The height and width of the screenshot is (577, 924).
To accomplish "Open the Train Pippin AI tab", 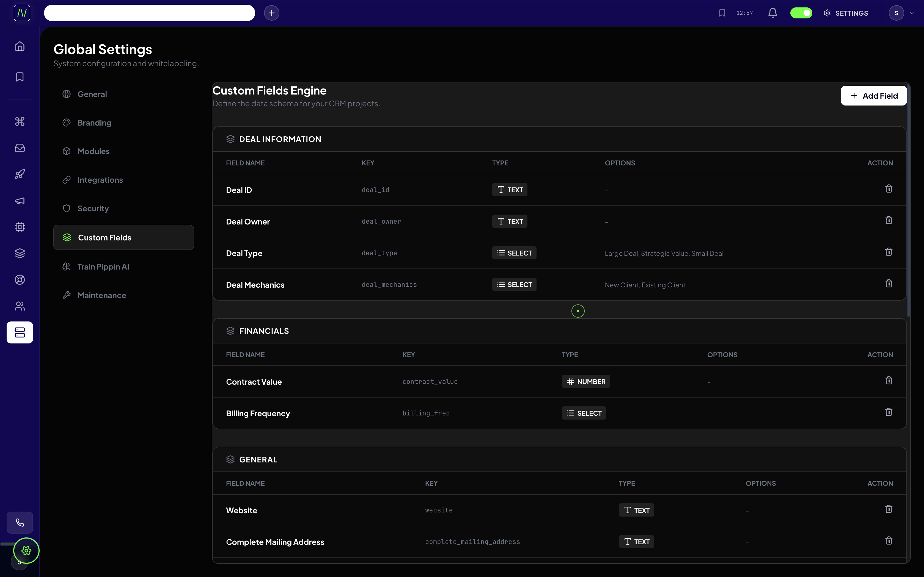I will click(x=103, y=267).
